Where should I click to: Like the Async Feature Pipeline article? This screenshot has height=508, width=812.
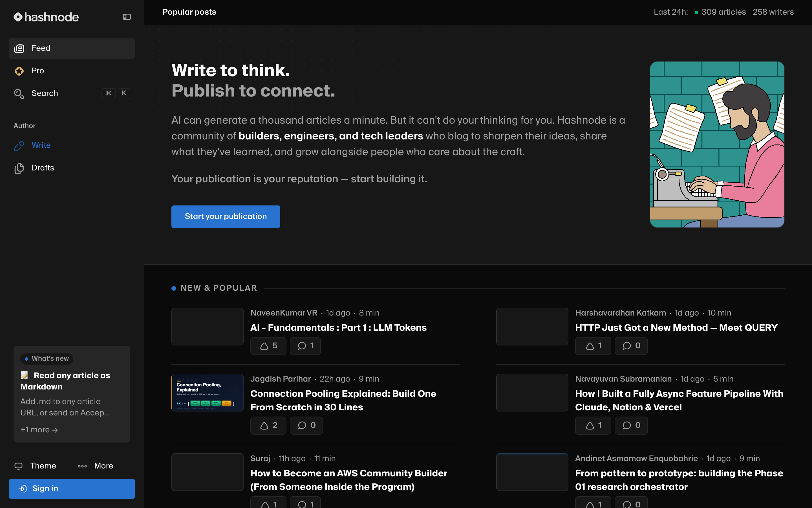(593, 426)
